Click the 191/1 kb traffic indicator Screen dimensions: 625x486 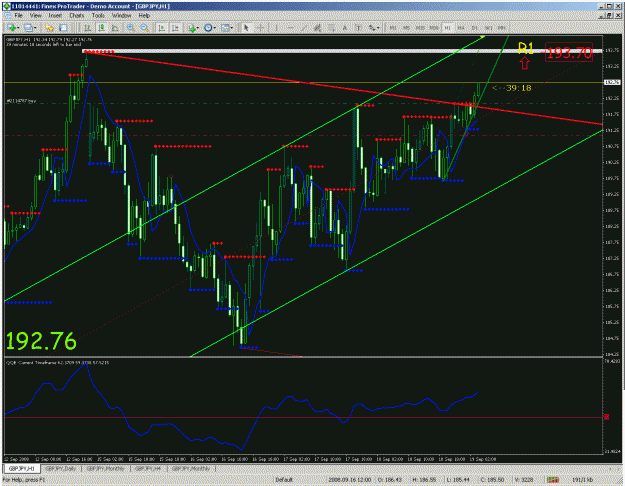(582, 480)
